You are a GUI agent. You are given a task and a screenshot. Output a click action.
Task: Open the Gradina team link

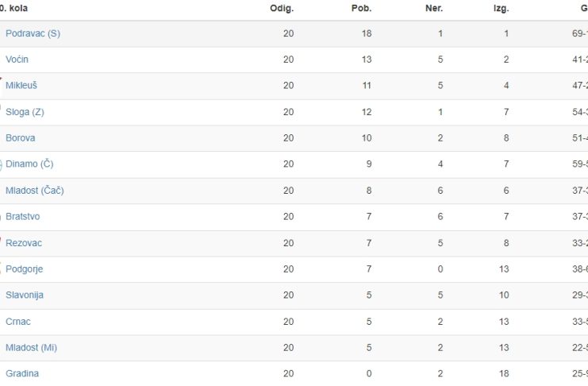(x=22, y=373)
